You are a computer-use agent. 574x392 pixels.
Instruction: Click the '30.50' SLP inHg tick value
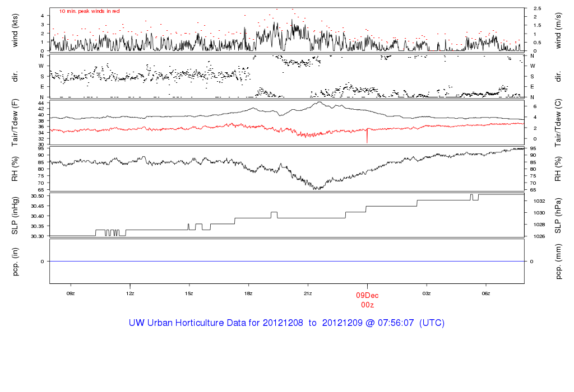click(38, 196)
